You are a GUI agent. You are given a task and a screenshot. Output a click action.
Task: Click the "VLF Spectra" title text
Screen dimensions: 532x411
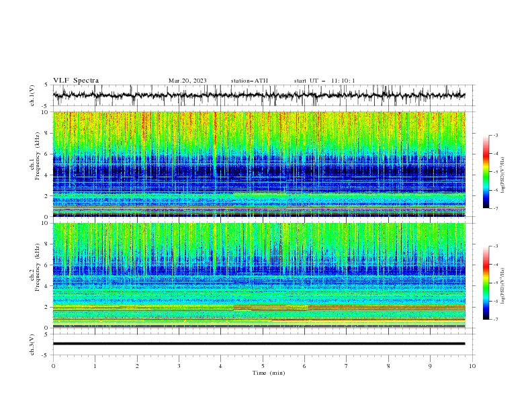point(76,81)
